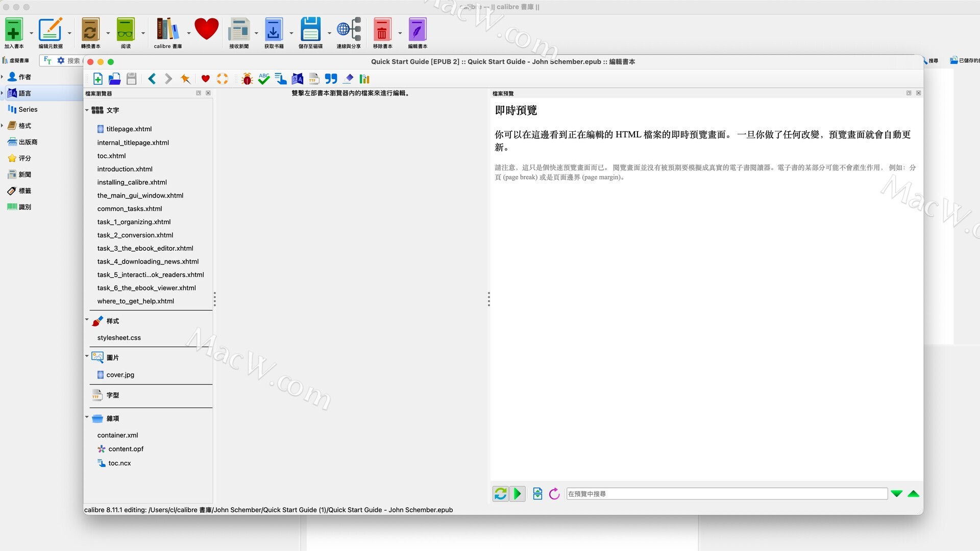Click the blue smart quotes icon
The height and width of the screenshot is (551, 980).
click(331, 79)
